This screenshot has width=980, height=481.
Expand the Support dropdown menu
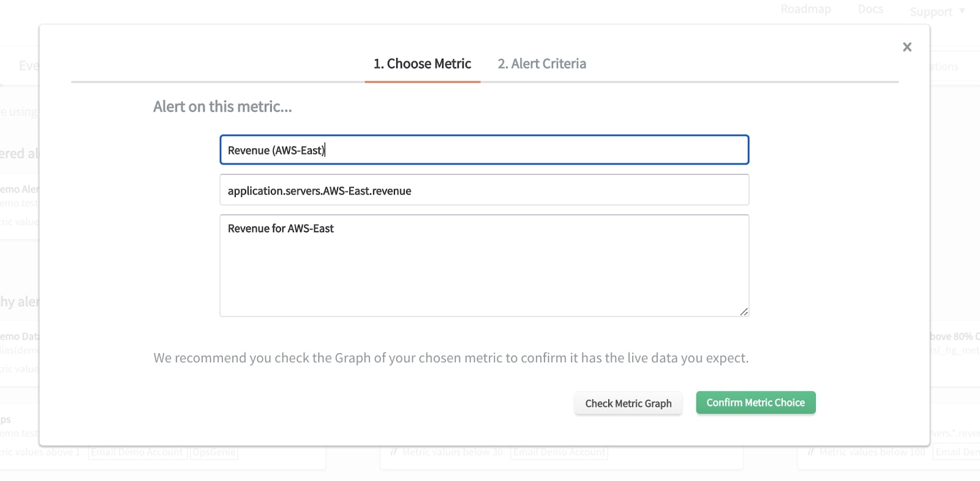[x=937, y=12]
